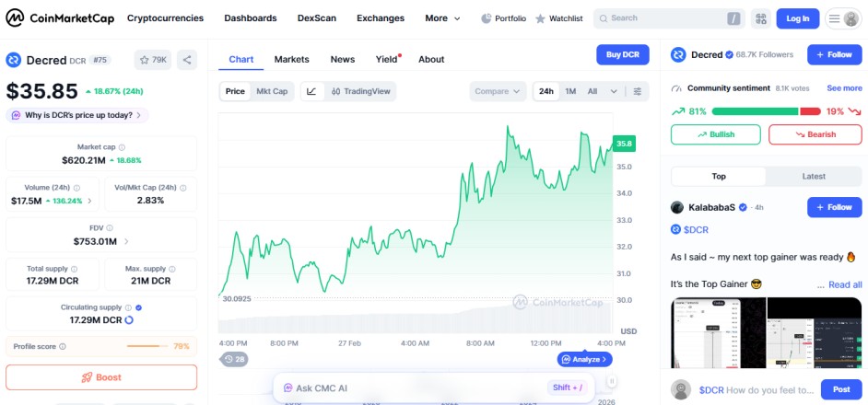The image size is (868, 405).
Task: Follow KalababaS user
Action: 834,207
